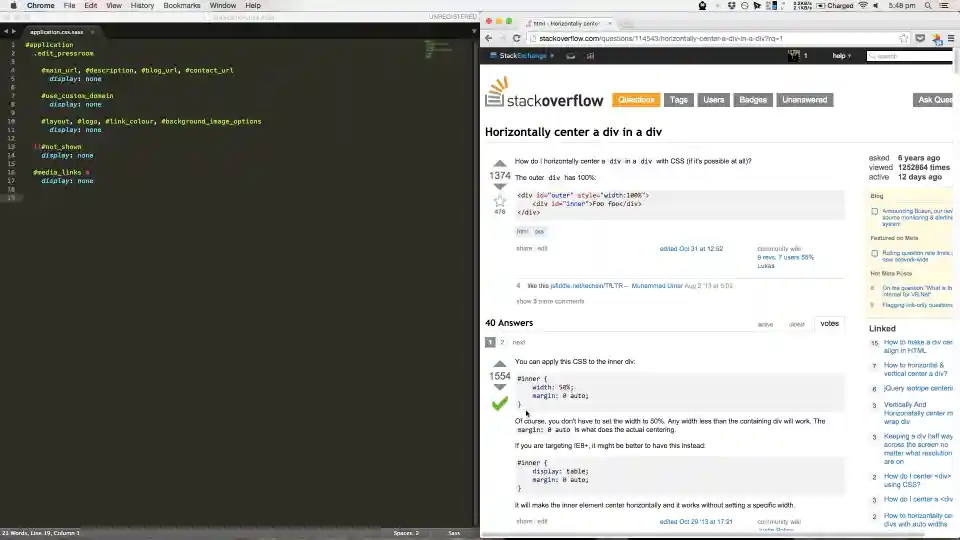960x540 pixels.
Task: Open 'Horizontally center a div in a div' title
Action: tap(573, 132)
